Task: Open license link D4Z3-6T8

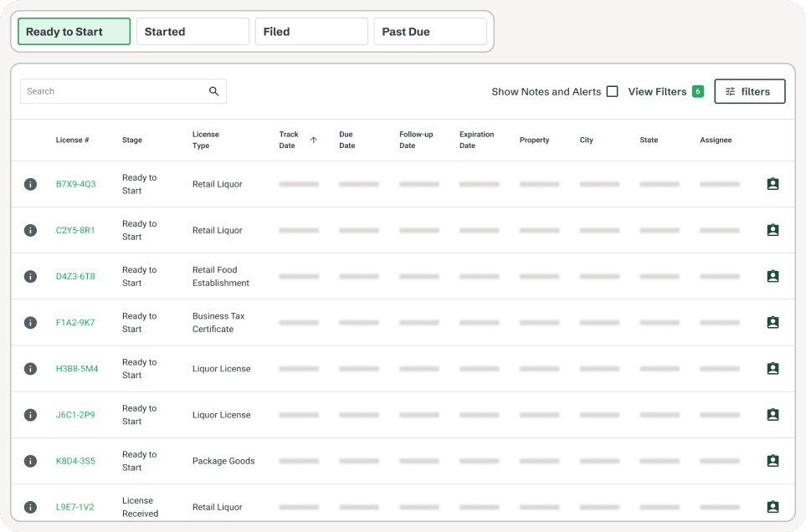Action: 75,276
